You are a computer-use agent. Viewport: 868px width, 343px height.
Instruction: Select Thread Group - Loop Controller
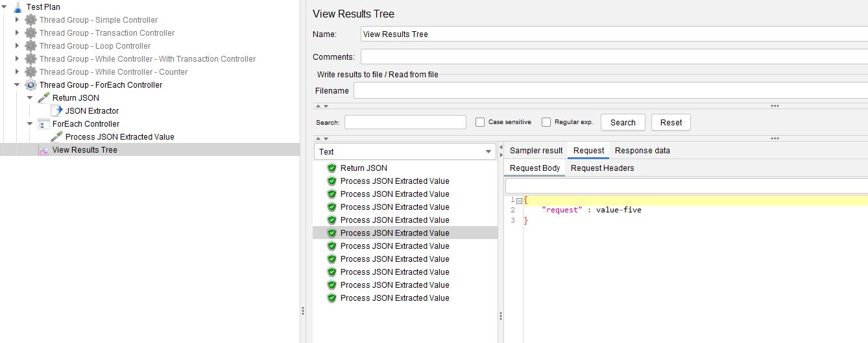coord(95,46)
